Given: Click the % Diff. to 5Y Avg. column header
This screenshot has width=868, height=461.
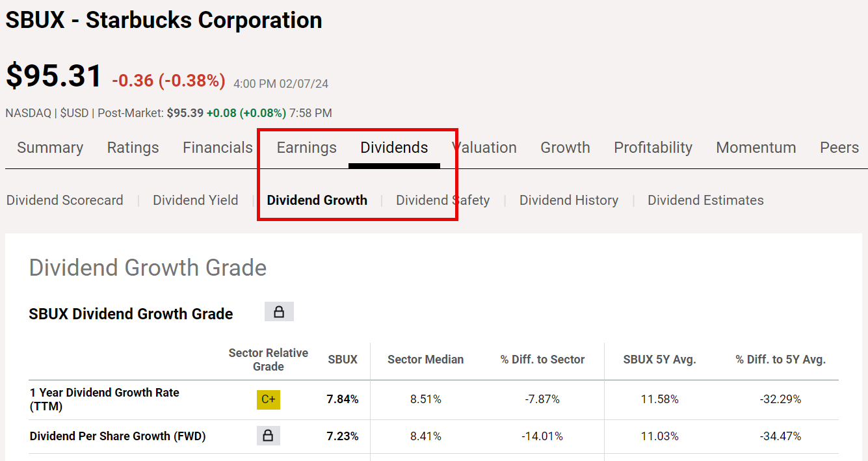Looking at the screenshot, I should tap(780, 360).
